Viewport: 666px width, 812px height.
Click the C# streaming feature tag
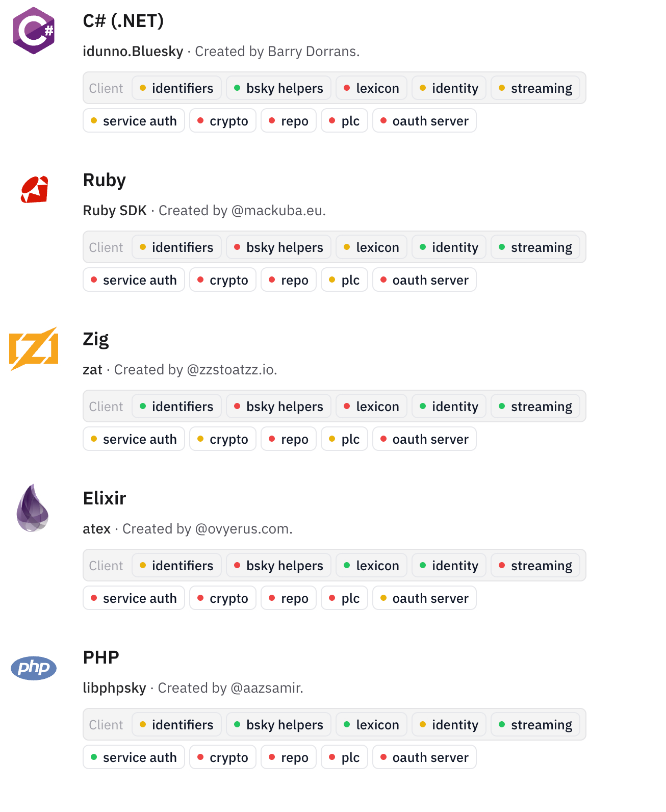coord(535,88)
